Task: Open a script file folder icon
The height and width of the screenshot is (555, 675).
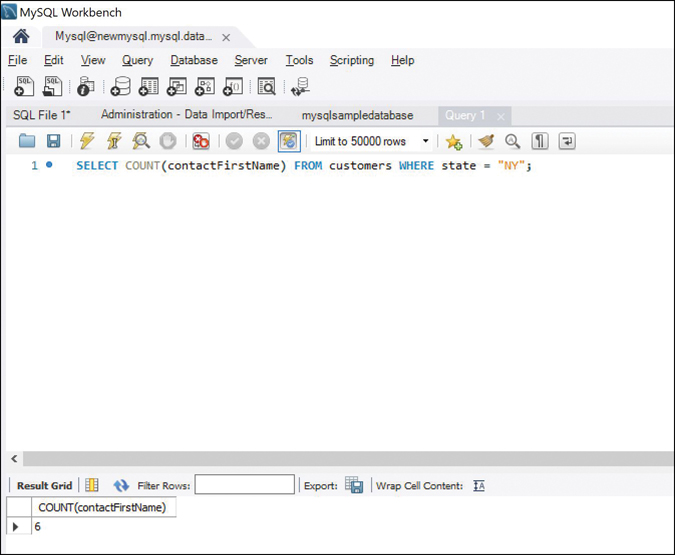Action: click(27, 141)
